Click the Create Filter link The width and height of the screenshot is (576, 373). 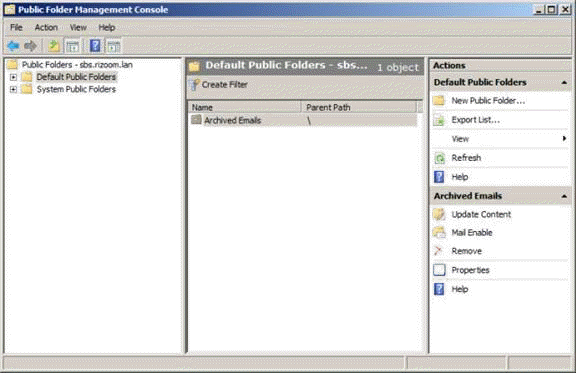coord(225,85)
